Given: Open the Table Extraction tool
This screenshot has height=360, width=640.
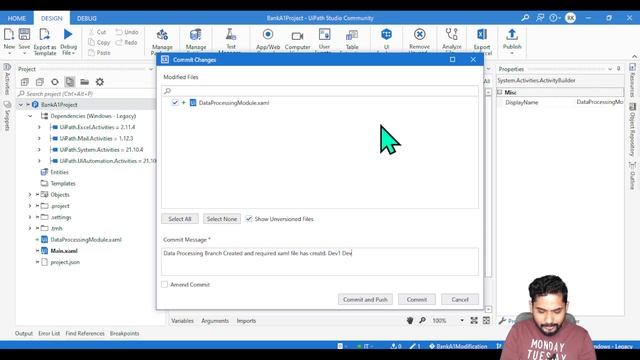Looking at the screenshot, I should pyautogui.click(x=351, y=36).
